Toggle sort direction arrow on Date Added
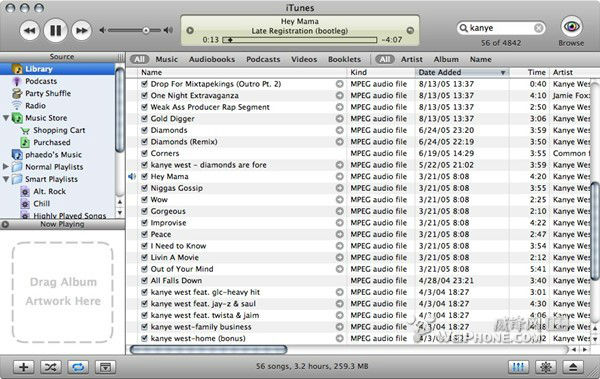600x379 pixels. (x=503, y=73)
